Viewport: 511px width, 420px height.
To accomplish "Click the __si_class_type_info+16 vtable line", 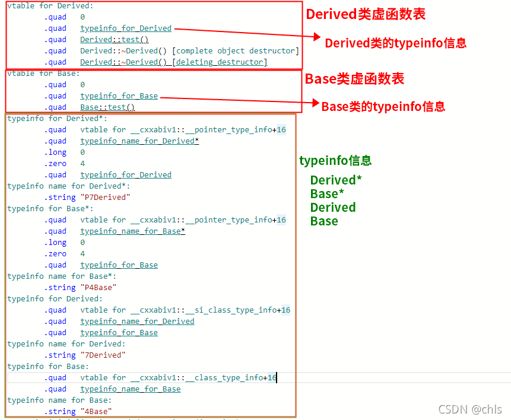I will [185, 310].
